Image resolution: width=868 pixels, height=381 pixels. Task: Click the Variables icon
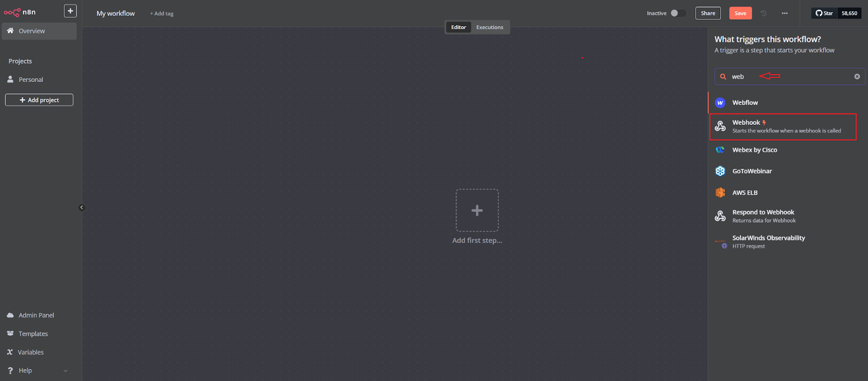pos(10,352)
